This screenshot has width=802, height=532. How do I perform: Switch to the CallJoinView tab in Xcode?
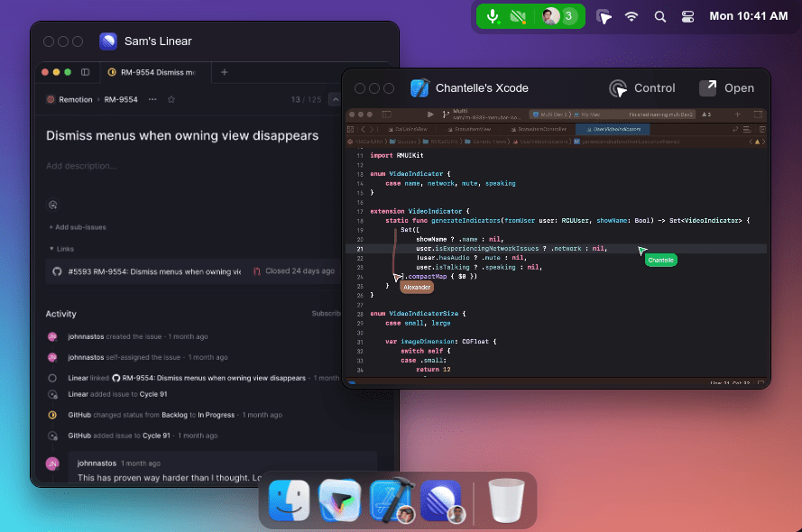coord(408,129)
